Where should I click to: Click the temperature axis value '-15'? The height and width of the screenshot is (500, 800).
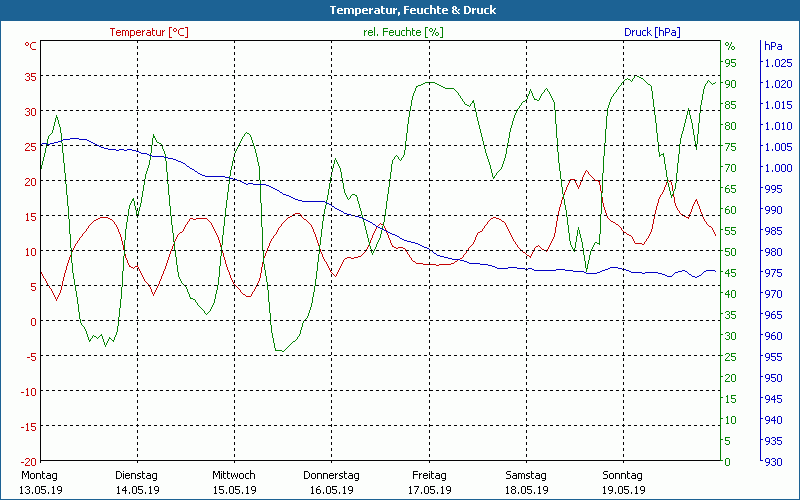pos(28,427)
